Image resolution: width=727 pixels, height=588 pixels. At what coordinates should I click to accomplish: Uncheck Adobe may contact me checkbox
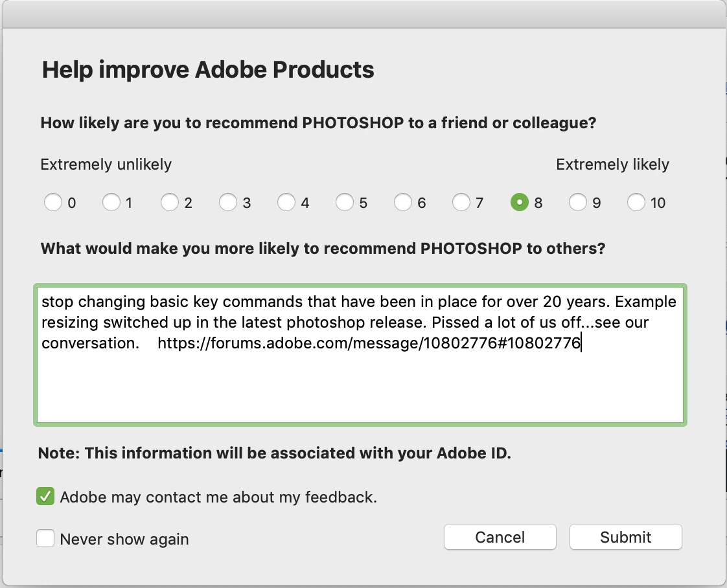45,497
